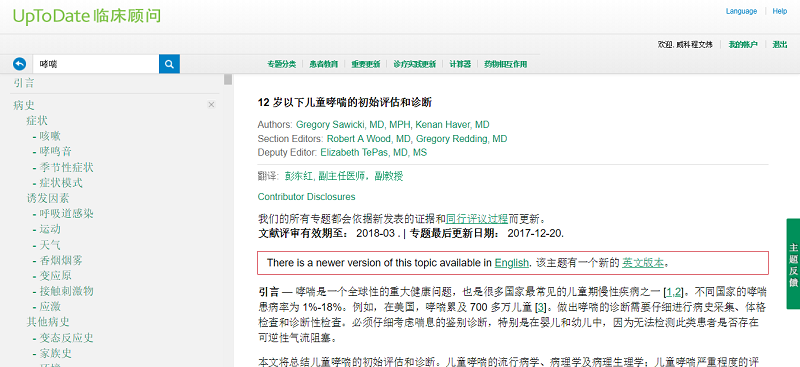Open the 英文版本 link
The height and width of the screenshot is (367, 800).
[x=643, y=263]
